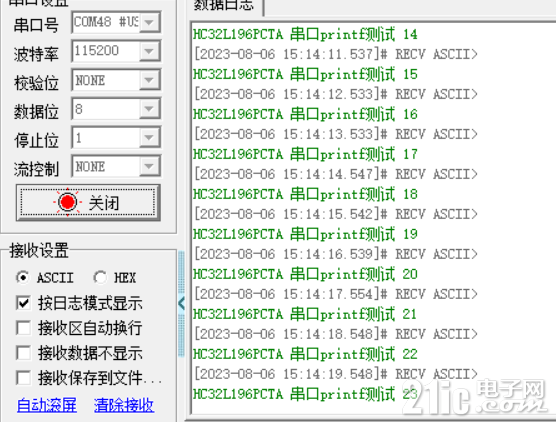The width and height of the screenshot is (556, 422).
Task: Toggle 按日志模式显示 checkbox
Action: click(x=23, y=303)
